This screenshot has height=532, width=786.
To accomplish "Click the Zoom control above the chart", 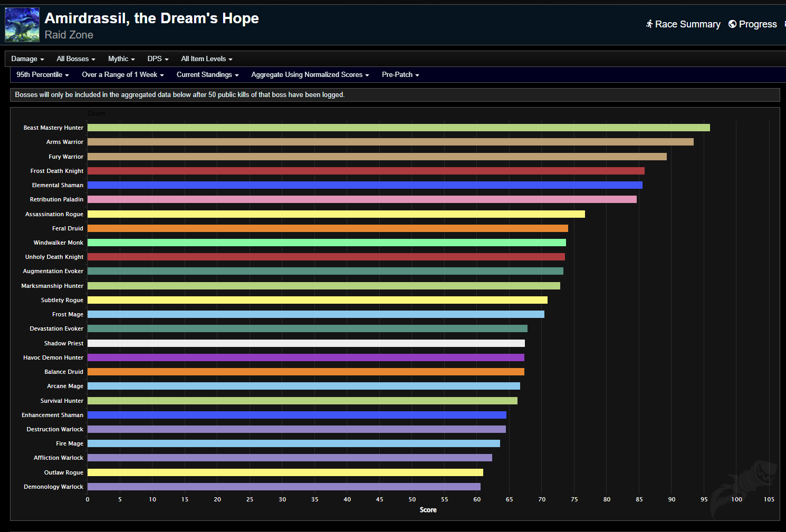I will [96, 113].
